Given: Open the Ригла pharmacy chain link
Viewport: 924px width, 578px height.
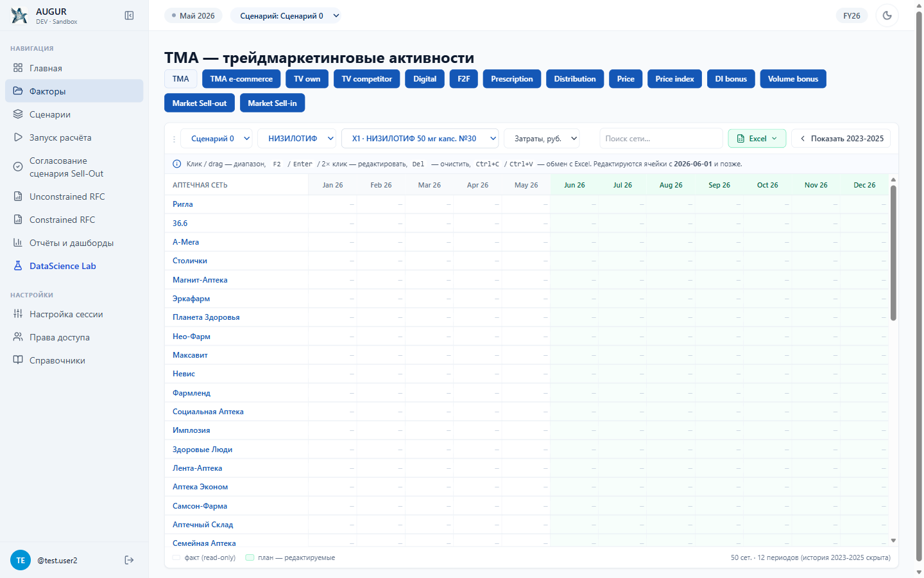Looking at the screenshot, I should [x=183, y=204].
